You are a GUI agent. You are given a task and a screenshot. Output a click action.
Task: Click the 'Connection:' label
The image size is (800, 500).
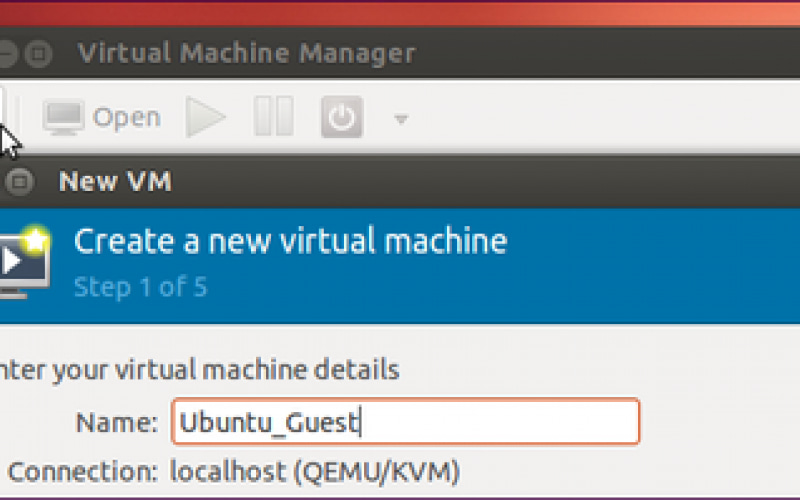tap(83, 472)
